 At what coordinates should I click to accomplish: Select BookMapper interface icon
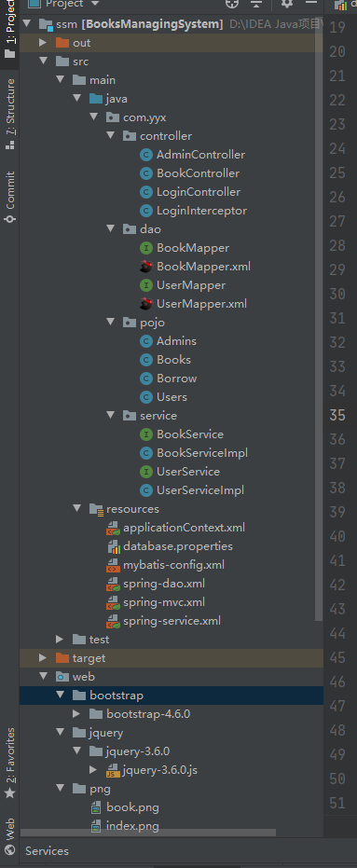(146, 248)
